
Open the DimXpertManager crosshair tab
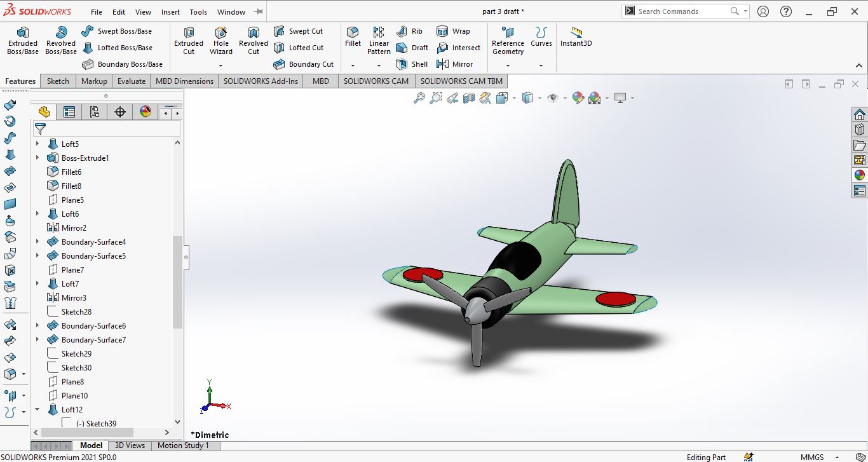point(120,112)
